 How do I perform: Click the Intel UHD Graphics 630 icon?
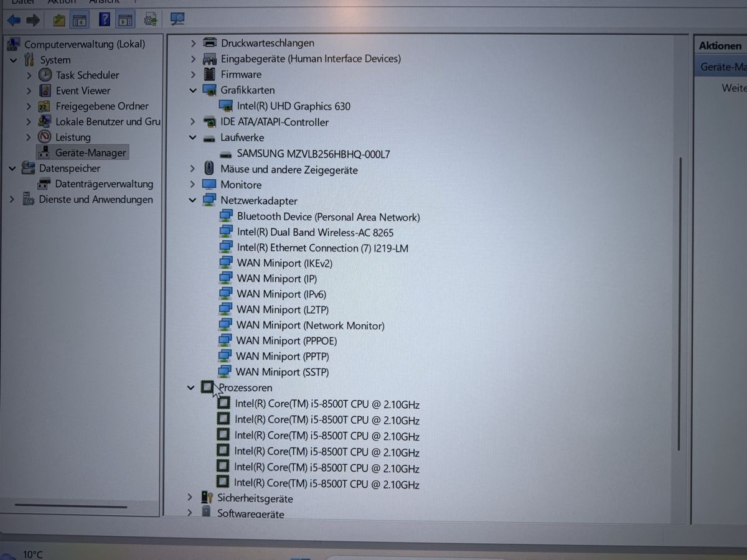(x=226, y=106)
